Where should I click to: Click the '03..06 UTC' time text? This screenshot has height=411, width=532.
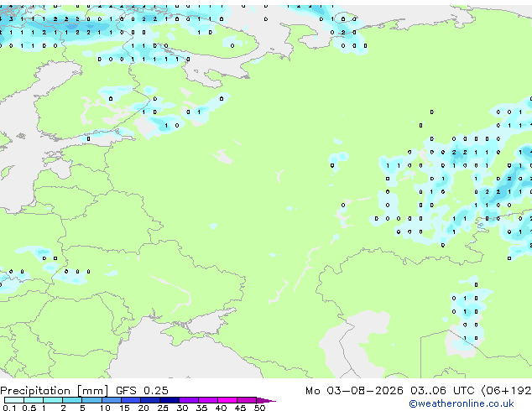(x=442, y=391)
